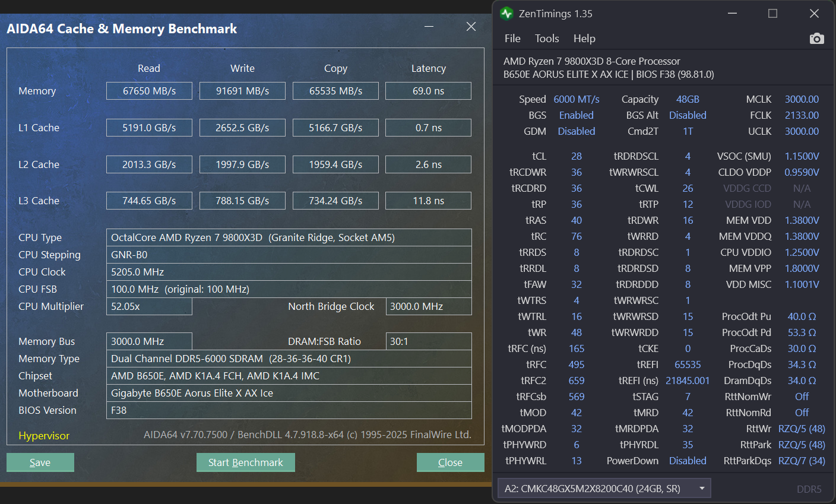836x504 pixels.
Task: Close the ZenTimings window
Action: [814, 14]
